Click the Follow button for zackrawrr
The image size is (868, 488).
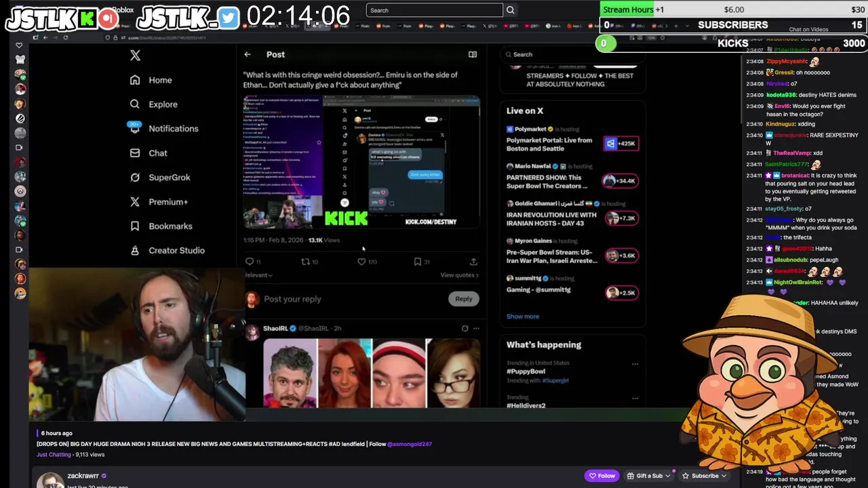click(602, 476)
